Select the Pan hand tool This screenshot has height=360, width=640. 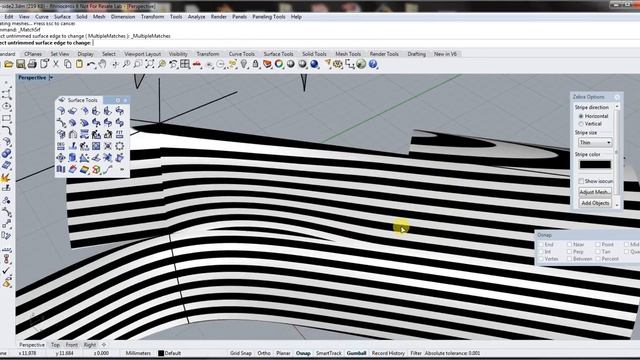tap(102, 64)
